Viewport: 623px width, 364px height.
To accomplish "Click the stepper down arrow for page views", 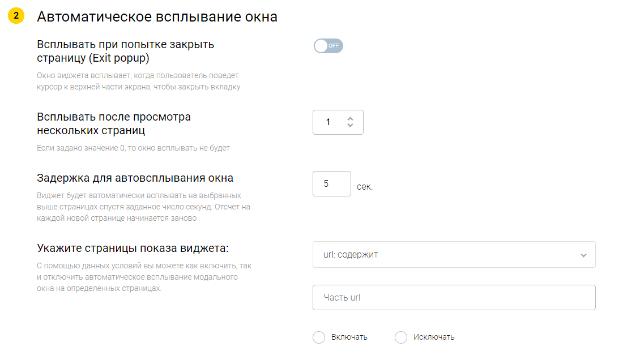I will point(350,126).
